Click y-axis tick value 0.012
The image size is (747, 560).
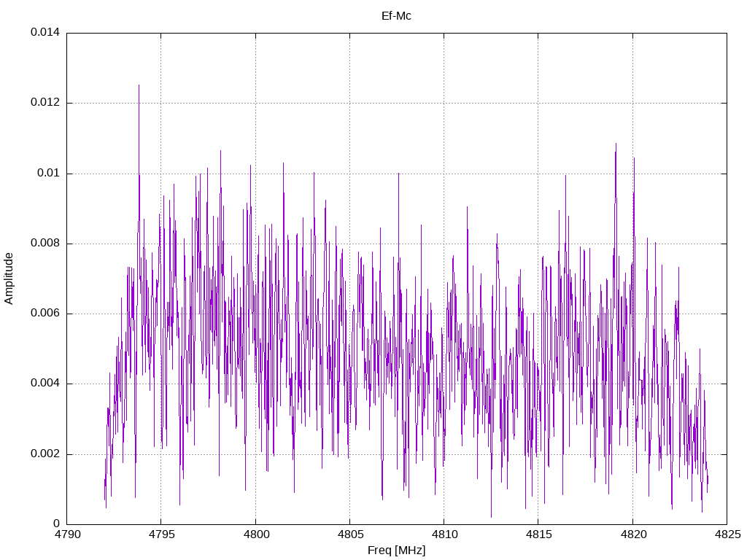click(x=45, y=102)
